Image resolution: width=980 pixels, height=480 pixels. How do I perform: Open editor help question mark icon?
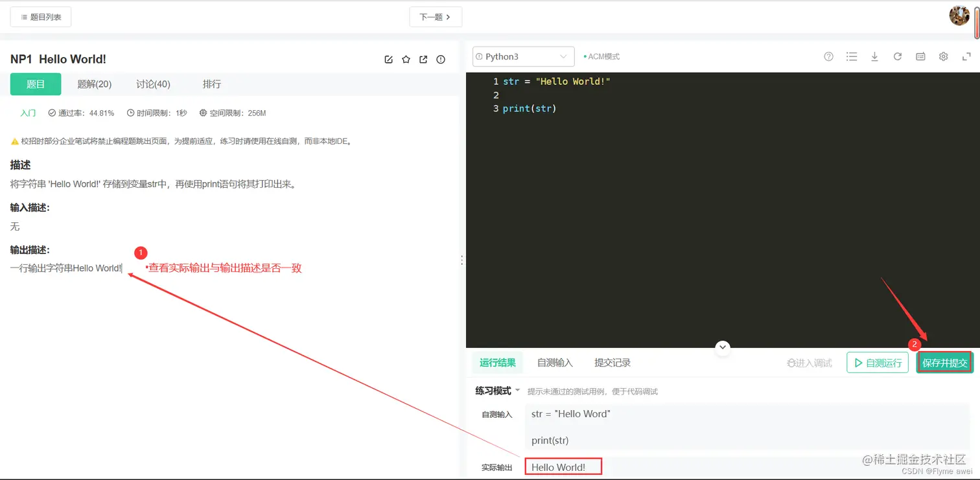[x=828, y=56]
